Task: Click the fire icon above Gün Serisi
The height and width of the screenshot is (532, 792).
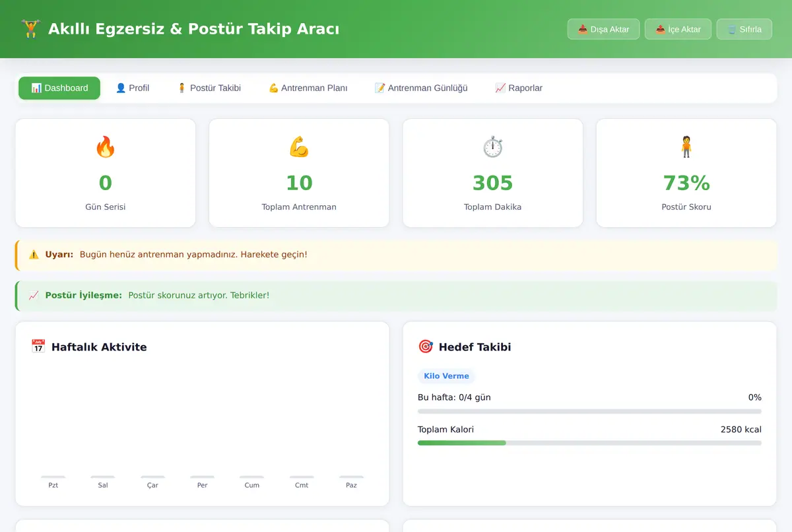Action: click(x=106, y=147)
